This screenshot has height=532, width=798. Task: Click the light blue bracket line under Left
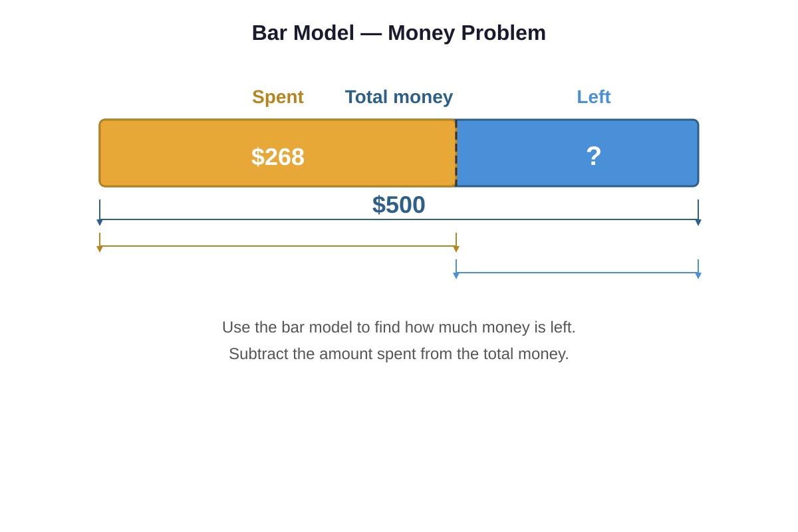click(x=577, y=273)
